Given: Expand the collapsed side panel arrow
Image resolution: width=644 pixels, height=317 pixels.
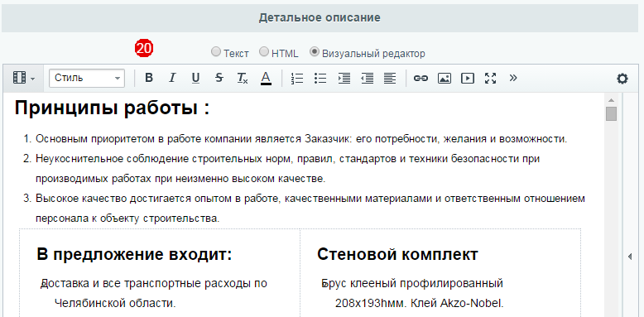Looking at the screenshot, I should (630, 257).
